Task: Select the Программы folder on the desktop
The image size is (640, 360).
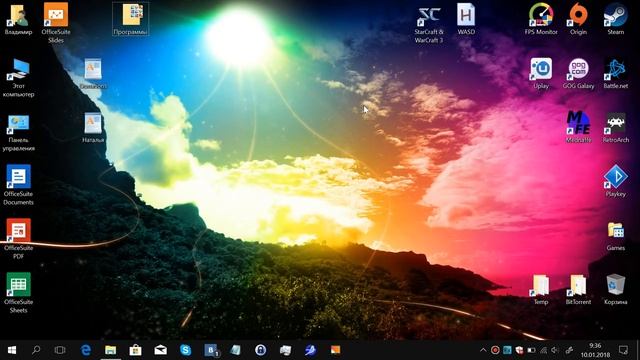Action: click(x=131, y=19)
